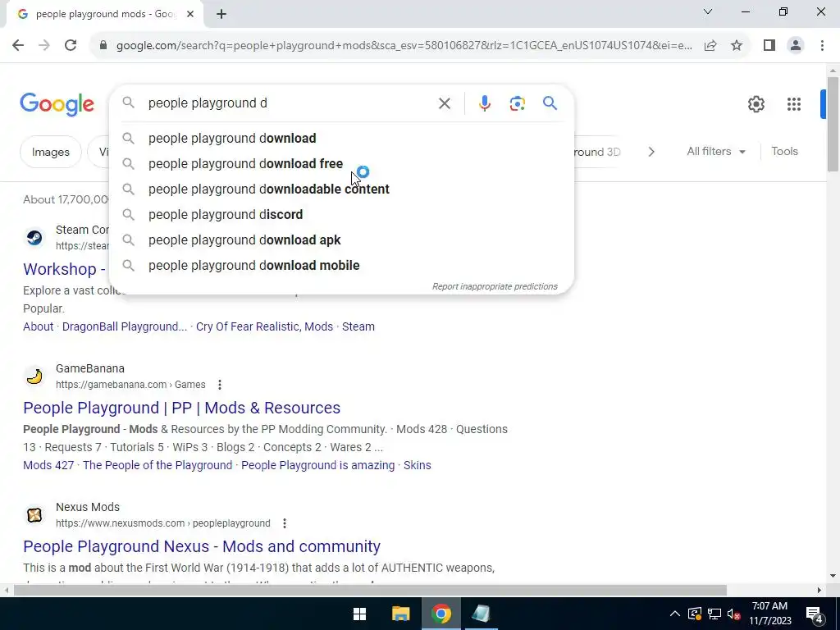The image size is (840, 630).
Task: Click the site security padlock icon
Action: point(103,46)
